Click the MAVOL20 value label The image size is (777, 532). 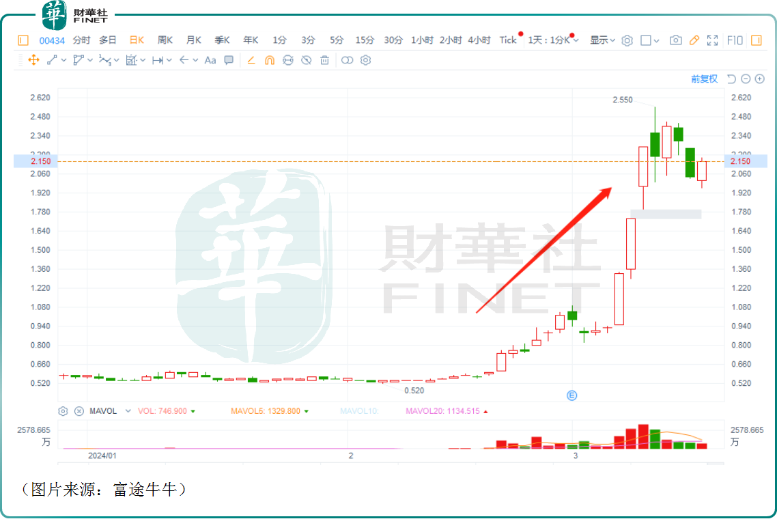tap(442, 411)
